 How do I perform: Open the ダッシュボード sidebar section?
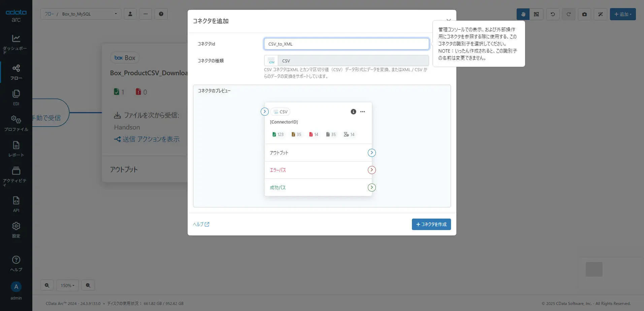[16, 44]
